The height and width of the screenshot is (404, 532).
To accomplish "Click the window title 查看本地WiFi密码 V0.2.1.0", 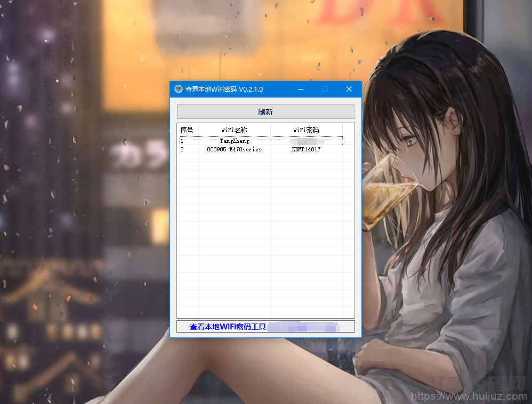I will 224,89.
